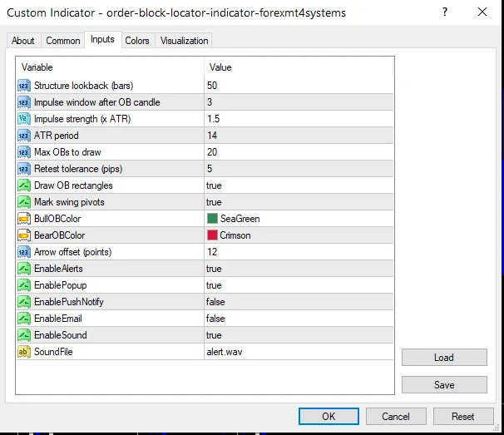Toggle the Draw OB rectangles true value
The image size is (504, 435).
coord(214,185)
